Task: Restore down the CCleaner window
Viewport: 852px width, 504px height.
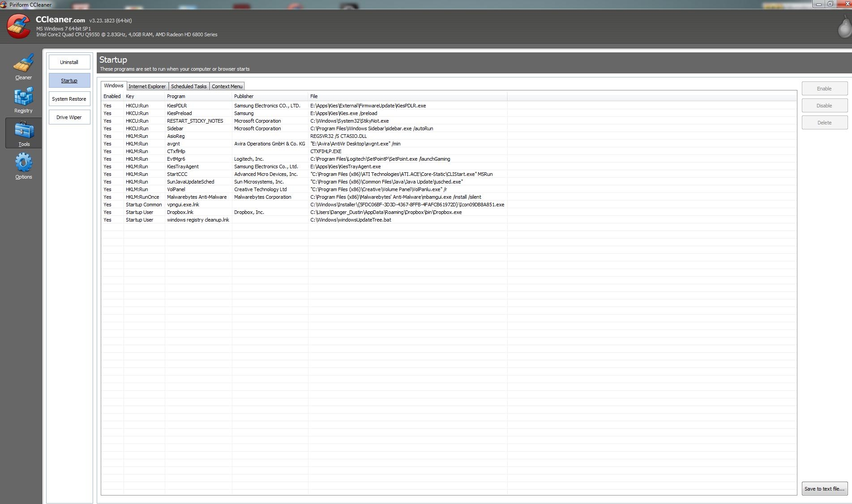Action: pyautogui.click(x=830, y=4)
